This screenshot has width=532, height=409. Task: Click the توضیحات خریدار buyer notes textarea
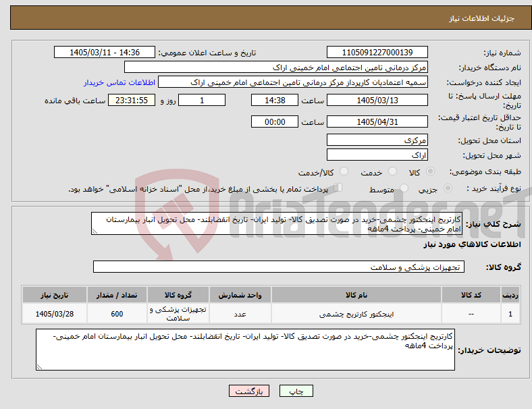245,350
